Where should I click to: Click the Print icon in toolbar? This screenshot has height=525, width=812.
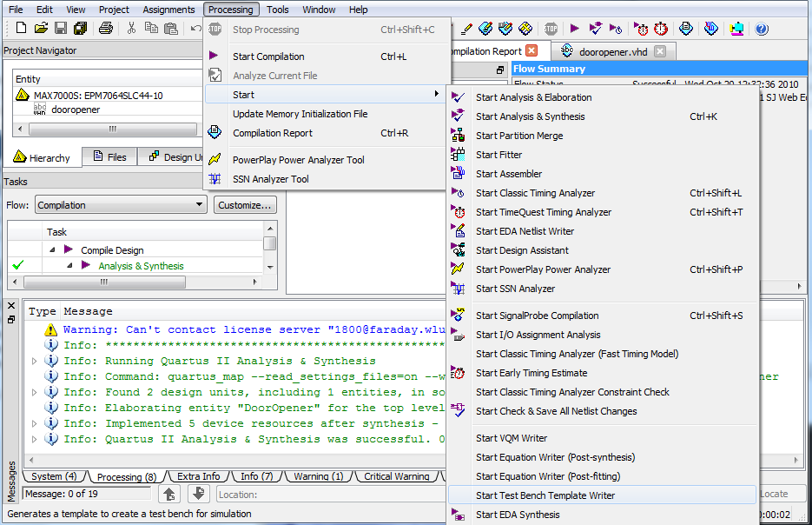(x=106, y=28)
